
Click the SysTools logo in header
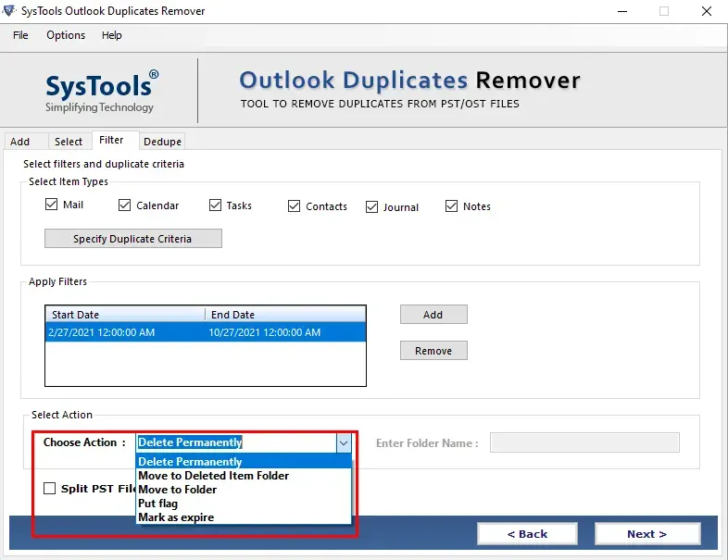pos(101,93)
